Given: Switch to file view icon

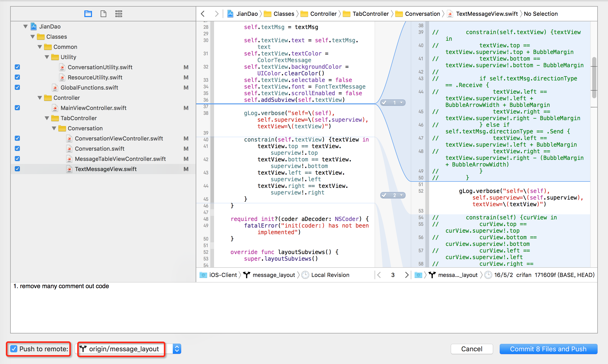Looking at the screenshot, I should 103,14.
